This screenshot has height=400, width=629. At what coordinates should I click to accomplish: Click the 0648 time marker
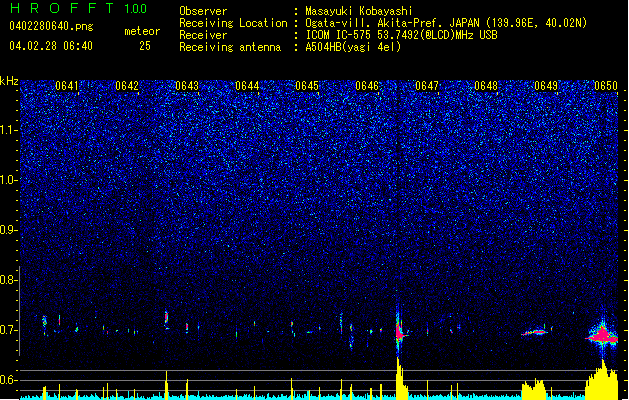tap(486, 86)
